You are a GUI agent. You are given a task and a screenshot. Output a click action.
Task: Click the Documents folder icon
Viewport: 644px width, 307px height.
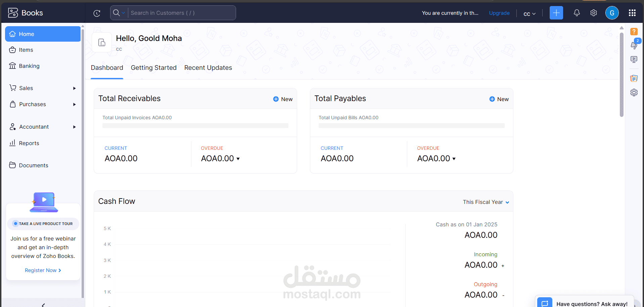coord(12,165)
